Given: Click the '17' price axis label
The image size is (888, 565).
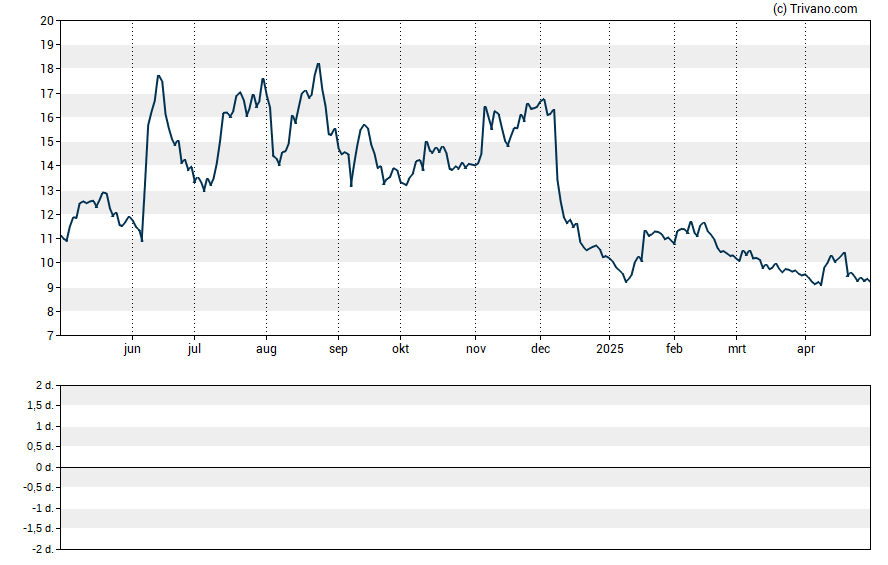Looking at the screenshot, I should (x=47, y=93).
